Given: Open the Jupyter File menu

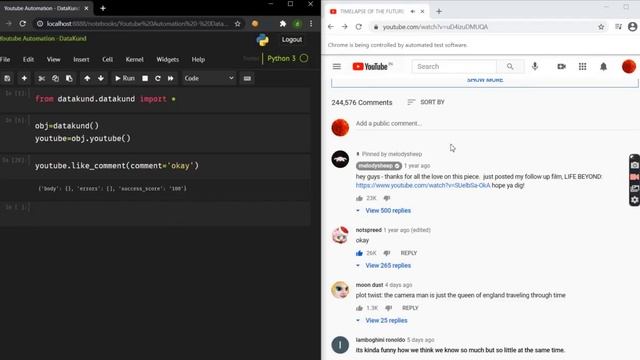Looking at the screenshot, I should tap(5, 60).
